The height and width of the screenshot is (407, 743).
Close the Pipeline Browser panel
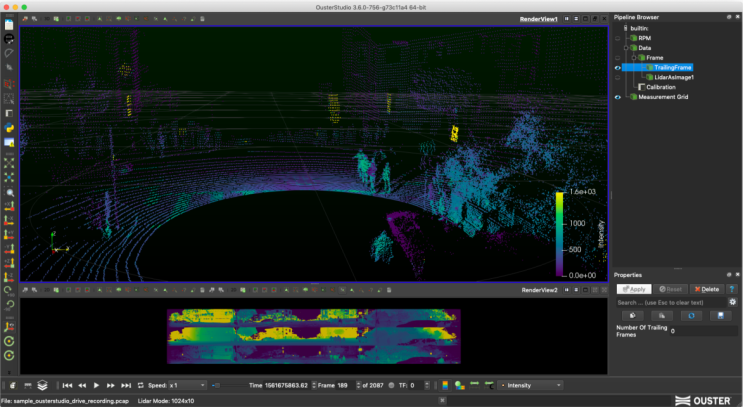click(x=737, y=17)
